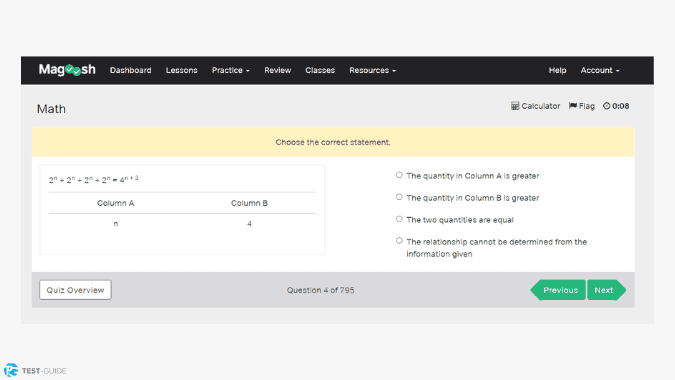Open the Calculator tool
The height and width of the screenshot is (380, 675).
point(535,106)
